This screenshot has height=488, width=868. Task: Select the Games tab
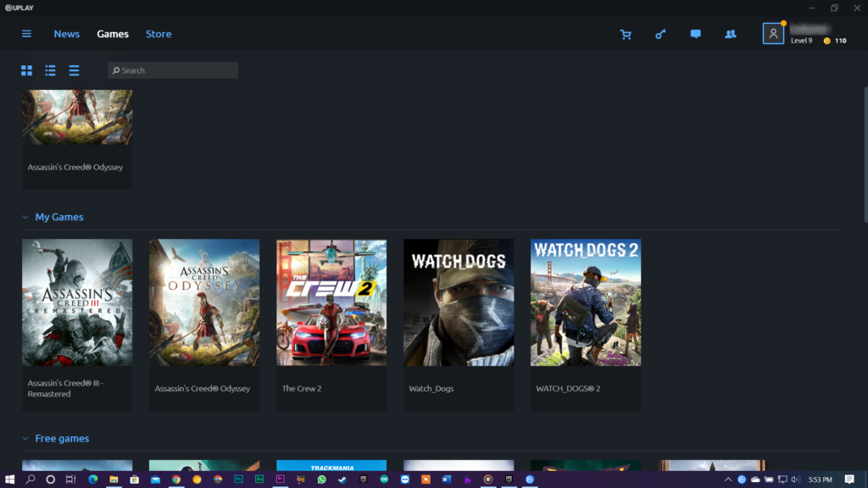click(x=113, y=34)
